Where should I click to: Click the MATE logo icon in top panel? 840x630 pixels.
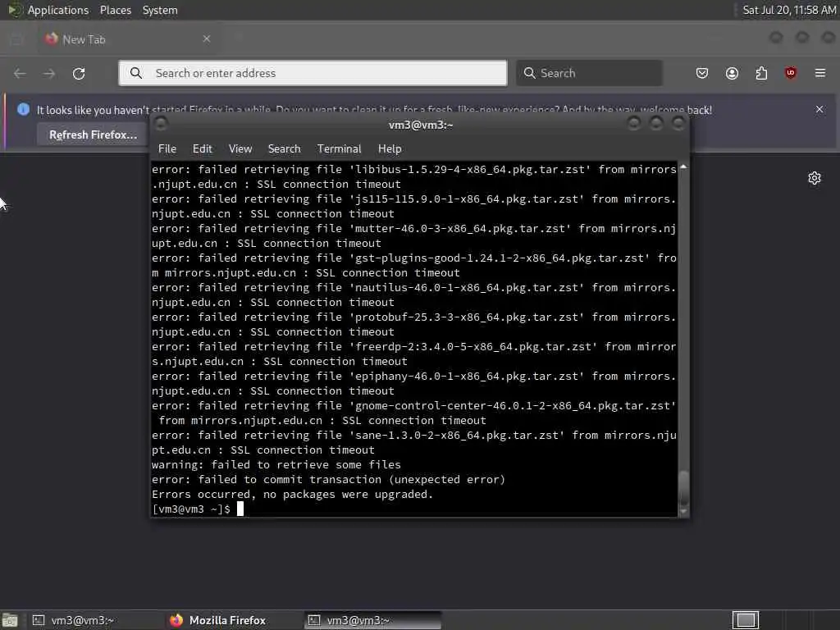click(15, 10)
